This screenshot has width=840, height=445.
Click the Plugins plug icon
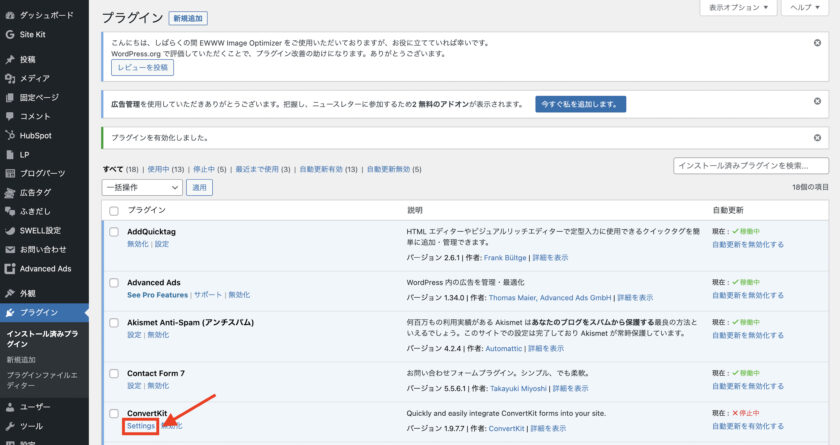[10, 313]
